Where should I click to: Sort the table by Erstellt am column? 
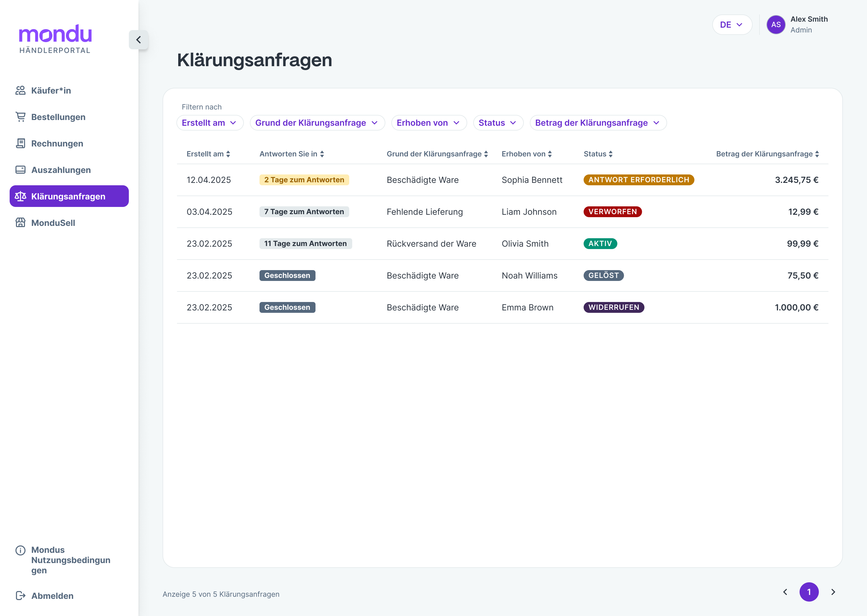point(208,154)
